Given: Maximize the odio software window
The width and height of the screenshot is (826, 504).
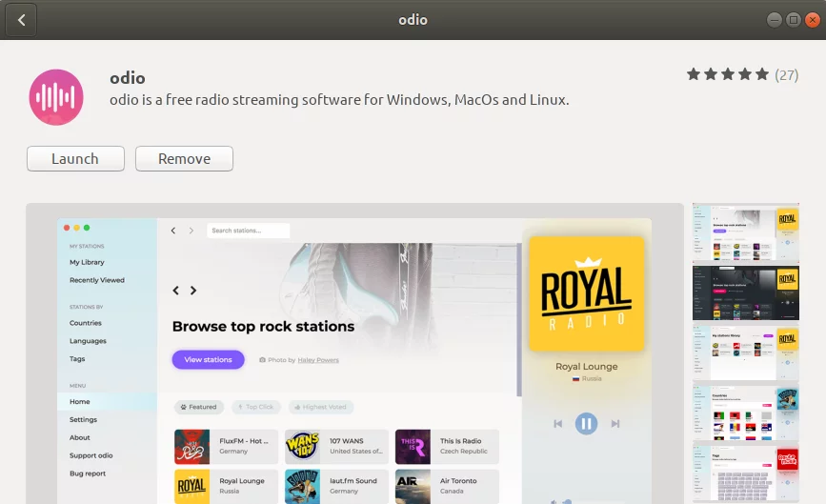Looking at the screenshot, I should 793,20.
